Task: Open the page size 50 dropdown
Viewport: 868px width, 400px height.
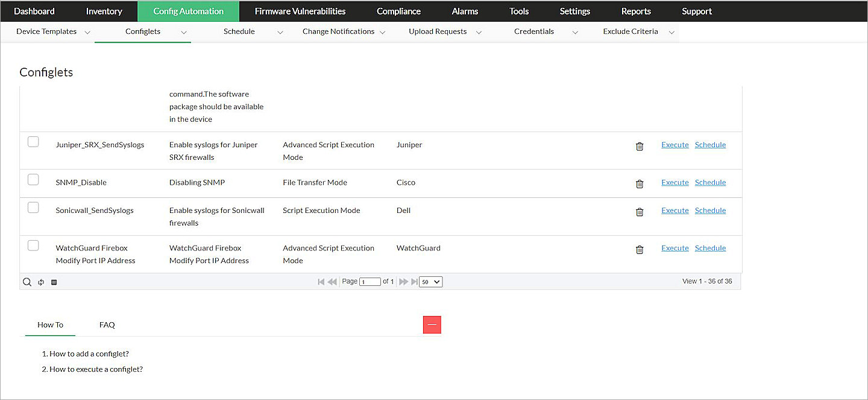Action: point(430,281)
